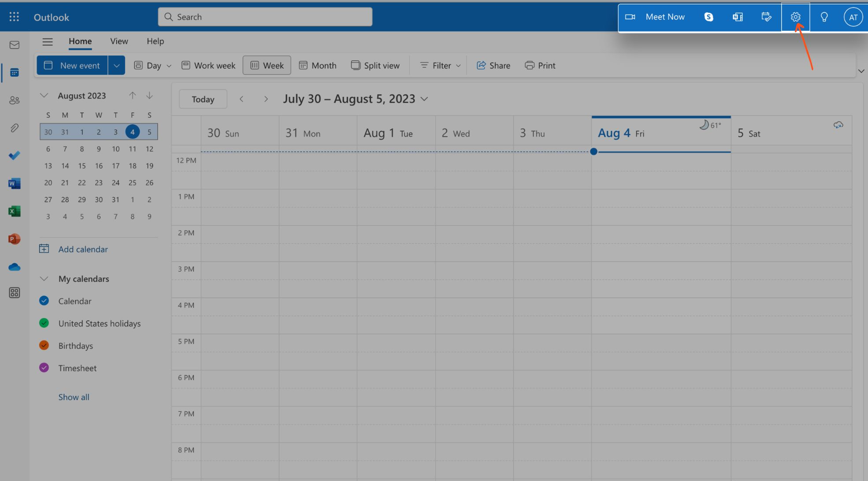Collapse the My calendars section

point(44,279)
